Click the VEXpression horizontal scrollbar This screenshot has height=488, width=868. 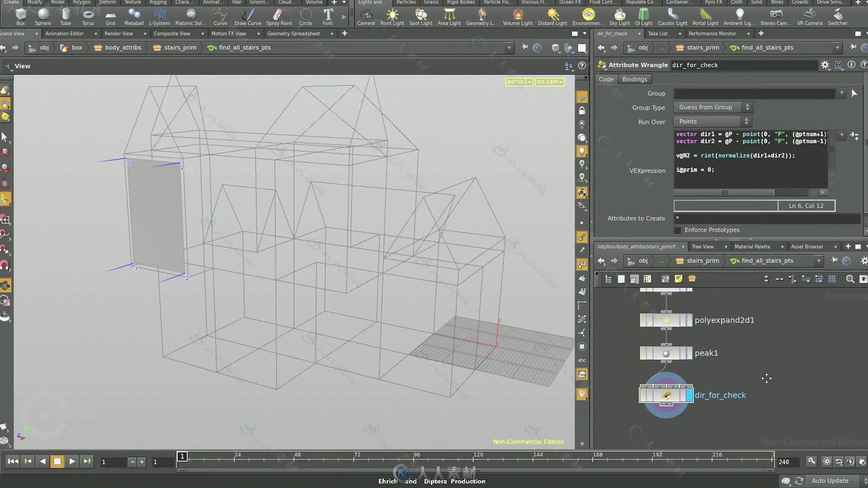(724, 192)
